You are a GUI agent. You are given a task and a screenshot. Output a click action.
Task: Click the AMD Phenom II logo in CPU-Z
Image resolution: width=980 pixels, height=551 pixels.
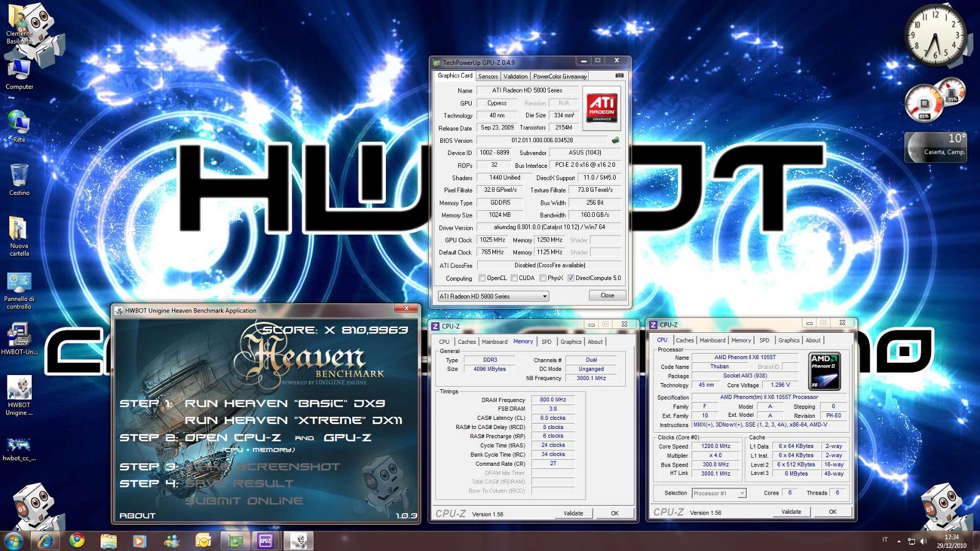[824, 371]
